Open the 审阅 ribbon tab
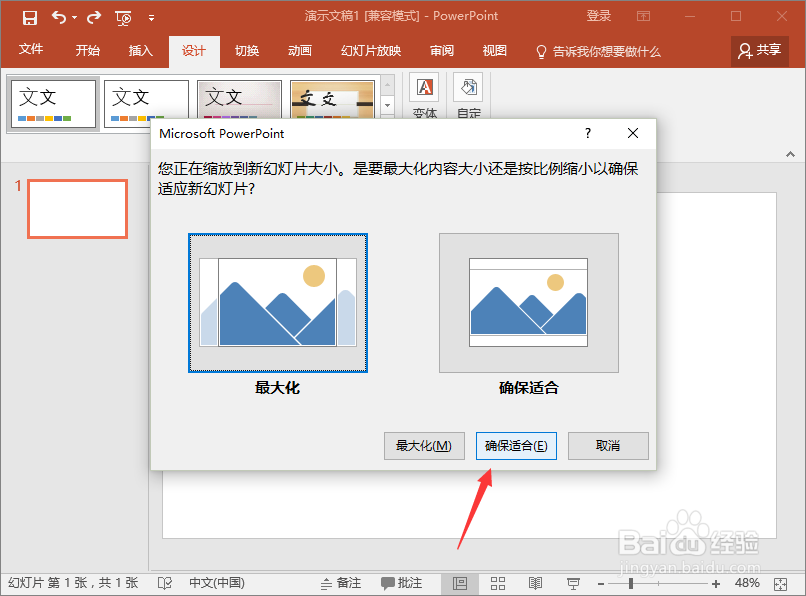806x596 pixels. 442,50
